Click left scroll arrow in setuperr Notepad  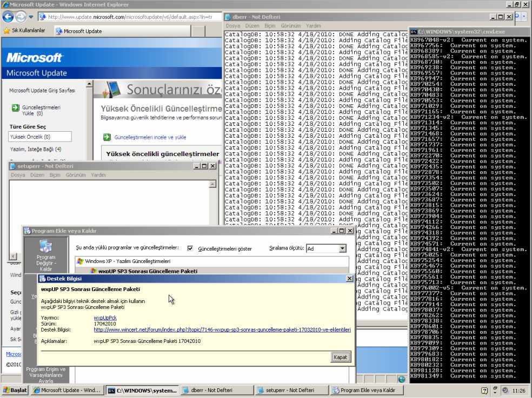pos(13,257)
